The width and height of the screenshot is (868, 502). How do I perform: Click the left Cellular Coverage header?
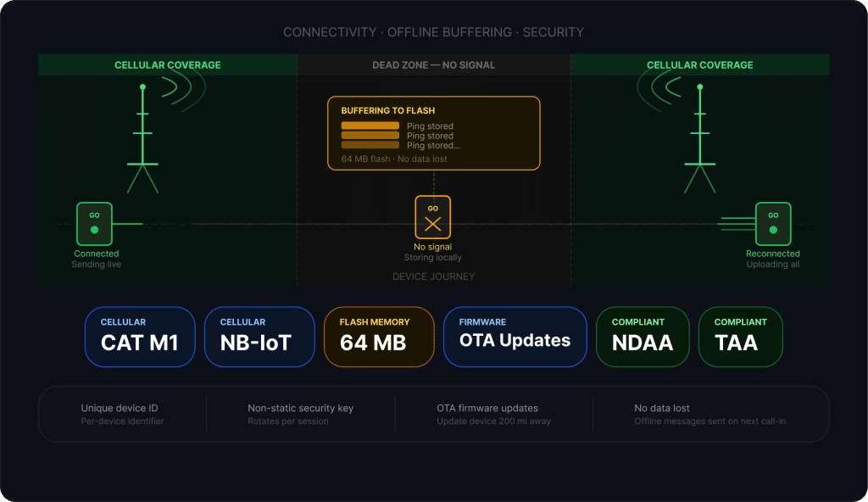coord(168,64)
